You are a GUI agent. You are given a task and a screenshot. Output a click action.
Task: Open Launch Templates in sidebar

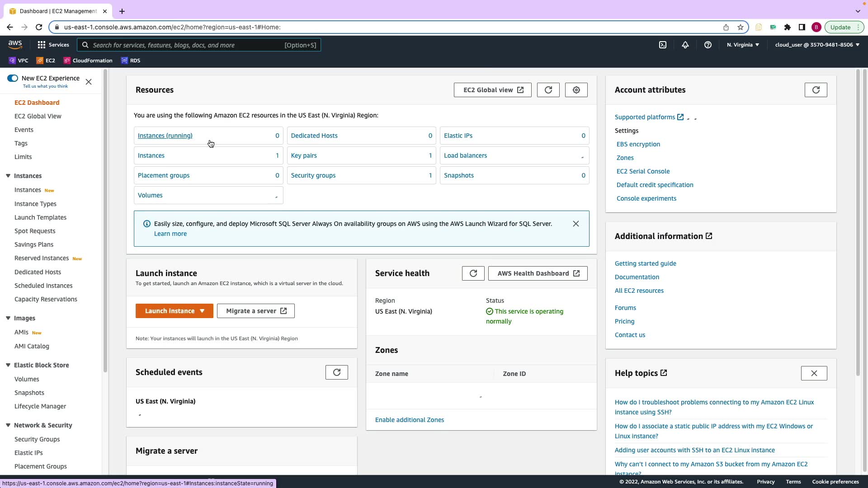click(x=40, y=217)
